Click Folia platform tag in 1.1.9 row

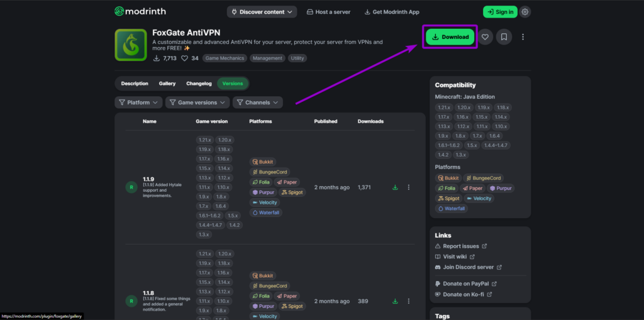click(260, 182)
